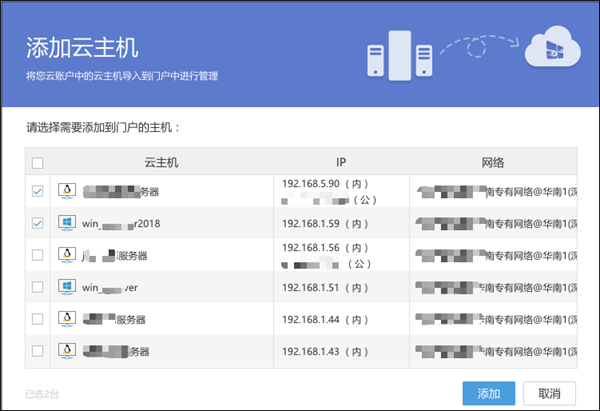600x411 pixels.
Task: Click IP text 192.168.1.43 (内)
Action: (x=325, y=351)
